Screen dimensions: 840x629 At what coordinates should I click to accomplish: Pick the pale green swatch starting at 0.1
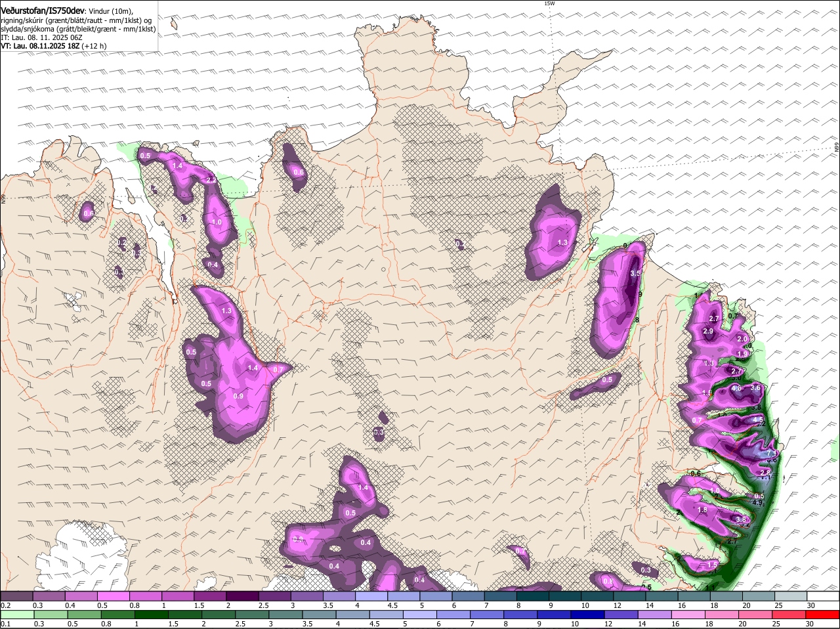(17, 615)
